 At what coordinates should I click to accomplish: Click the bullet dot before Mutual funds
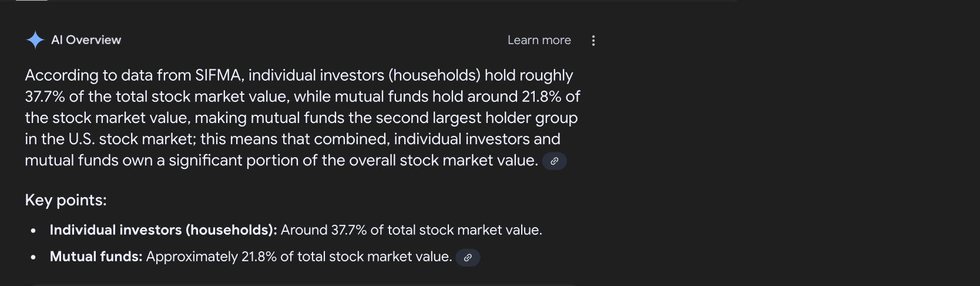[33, 257]
